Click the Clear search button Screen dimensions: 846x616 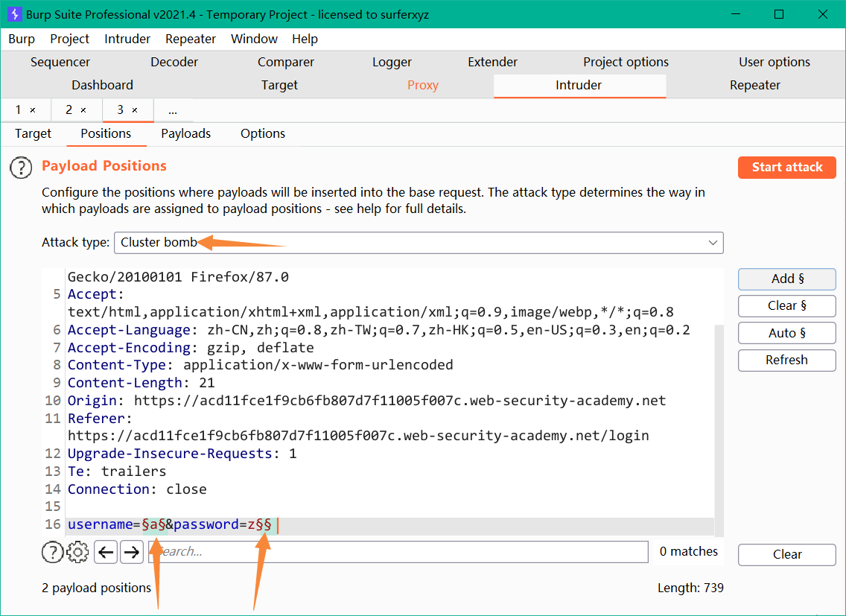[787, 554]
